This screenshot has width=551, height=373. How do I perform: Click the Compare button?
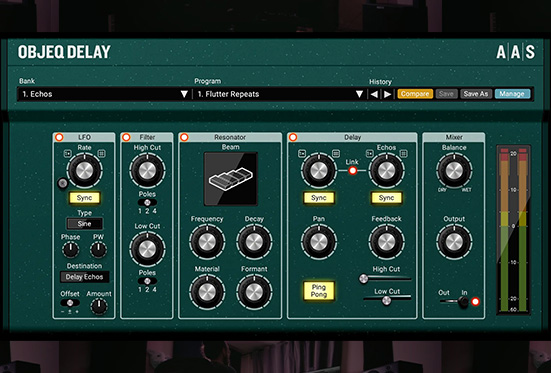415,94
